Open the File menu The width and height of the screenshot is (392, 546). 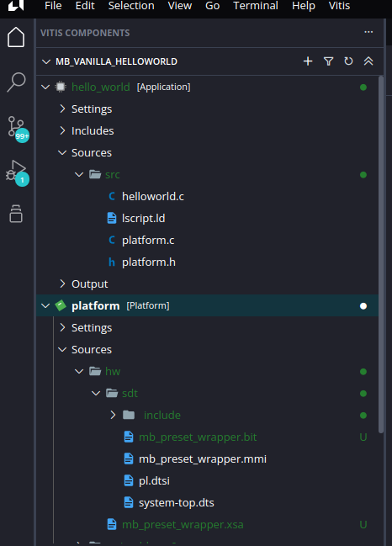coord(53,6)
